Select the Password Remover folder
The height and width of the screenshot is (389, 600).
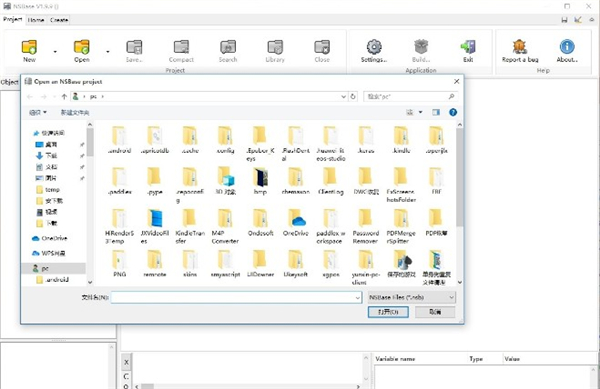pos(366,226)
